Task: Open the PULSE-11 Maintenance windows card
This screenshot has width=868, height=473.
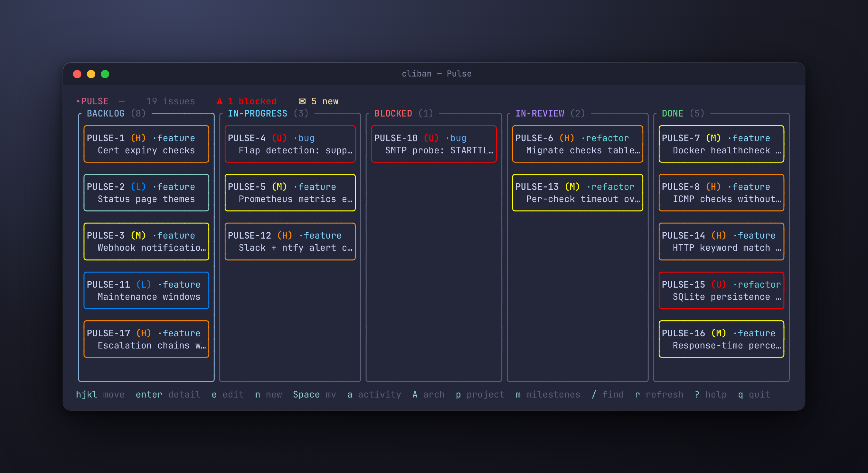Action: point(146,290)
